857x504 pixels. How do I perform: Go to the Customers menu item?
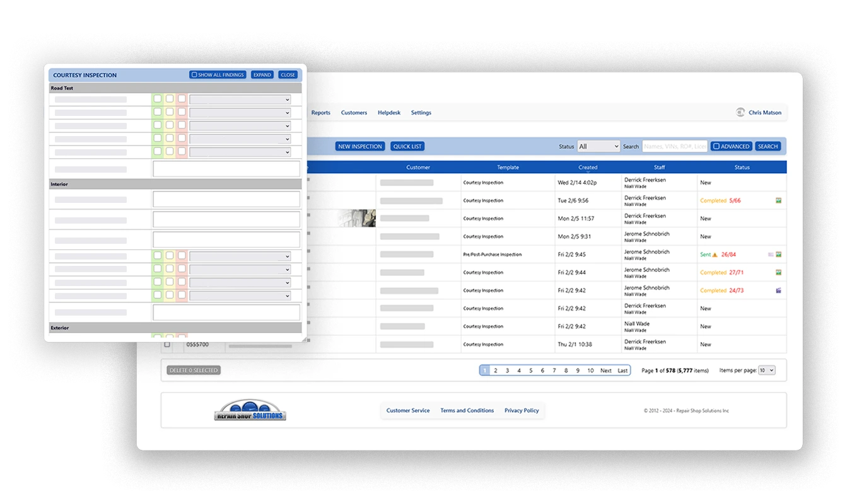point(354,112)
